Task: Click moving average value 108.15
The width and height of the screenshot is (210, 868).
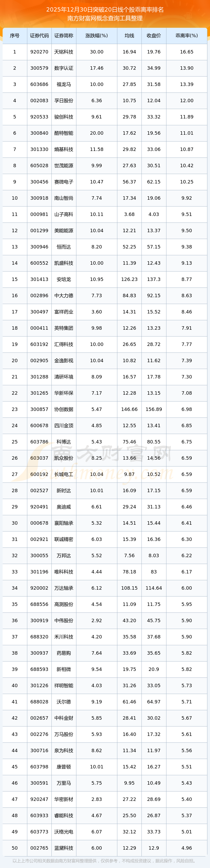Action: pos(129,588)
